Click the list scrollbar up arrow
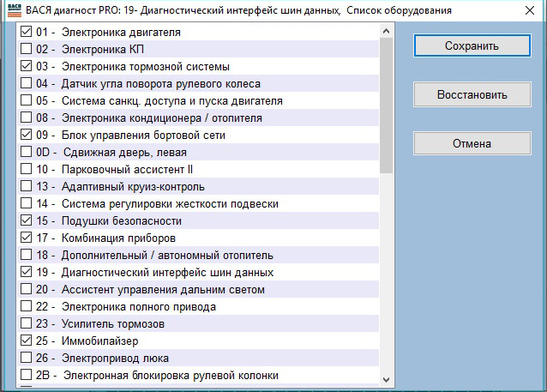This screenshot has height=392, width=547. (386, 31)
